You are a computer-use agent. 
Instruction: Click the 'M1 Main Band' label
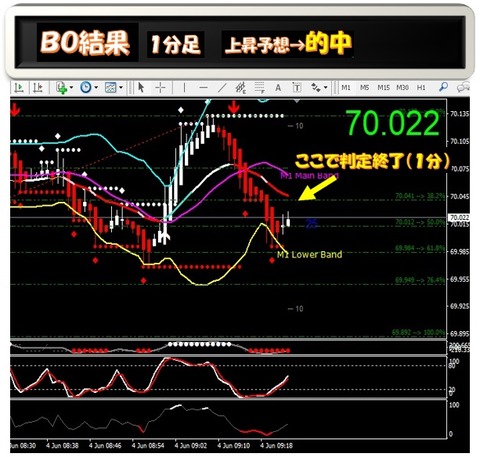click(309, 175)
